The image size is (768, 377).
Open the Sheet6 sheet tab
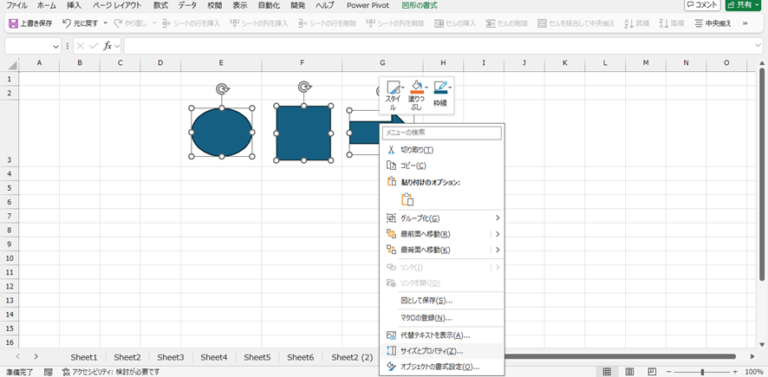tap(300, 357)
